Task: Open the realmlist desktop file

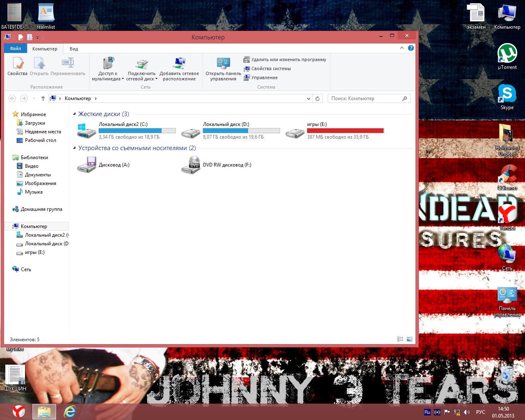Action: tap(46, 16)
